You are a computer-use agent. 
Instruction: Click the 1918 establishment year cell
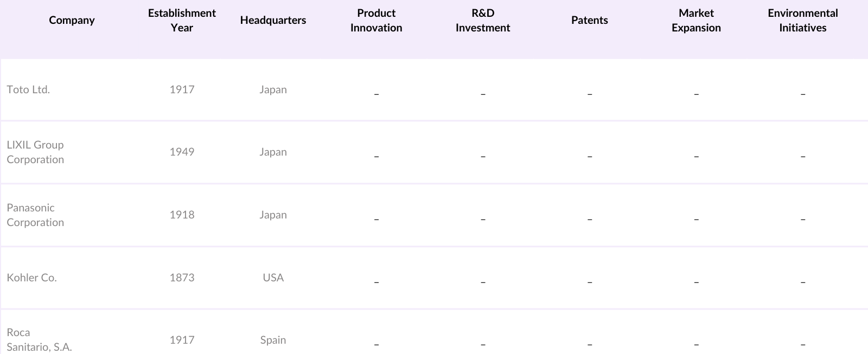click(x=182, y=215)
